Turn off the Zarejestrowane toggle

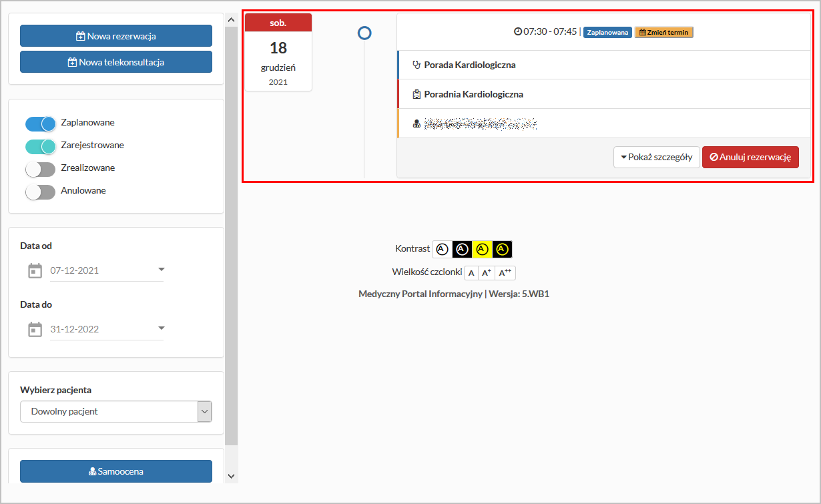pos(40,146)
